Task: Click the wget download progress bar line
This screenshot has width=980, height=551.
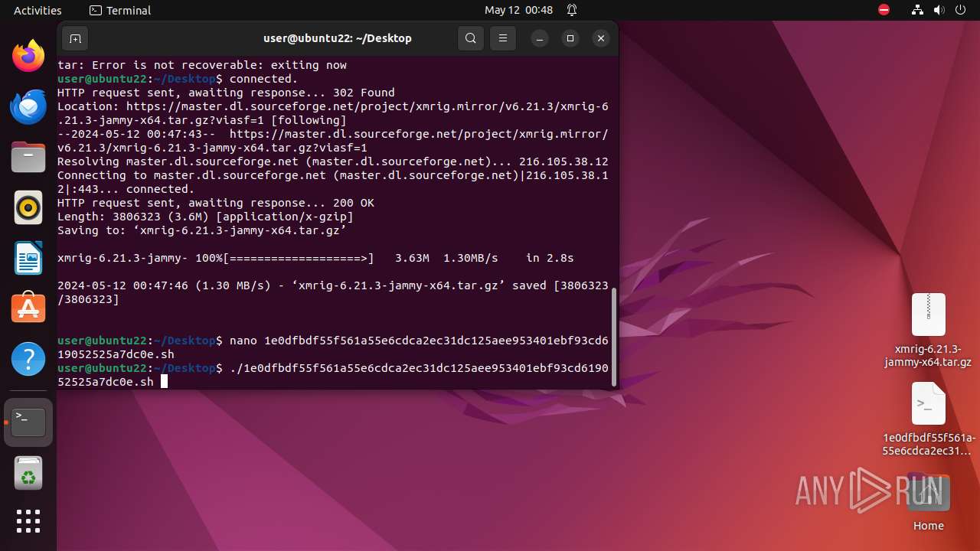Action: [315, 258]
